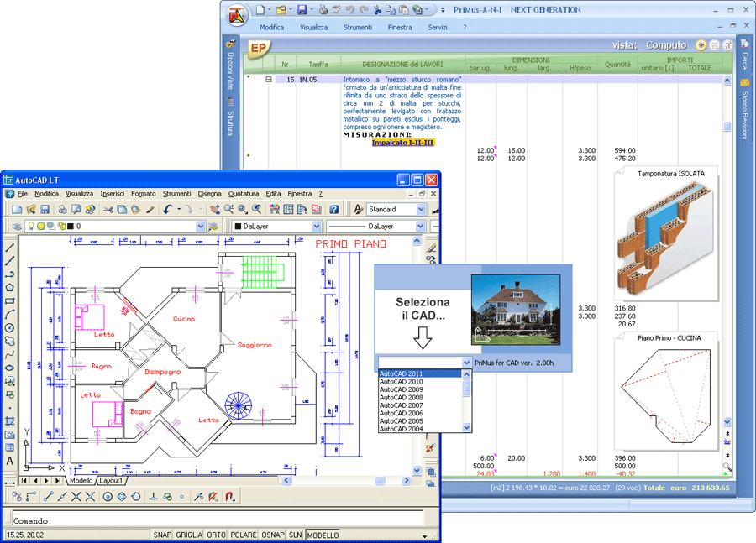The width and height of the screenshot is (756, 543).
Task: Click the Cut scissors icon in AutoCAD
Action: point(108,209)
